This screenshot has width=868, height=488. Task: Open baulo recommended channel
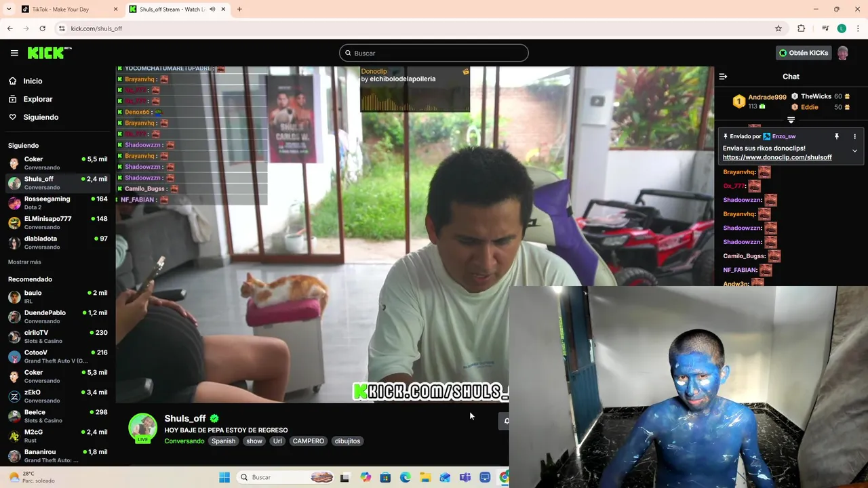58,297
